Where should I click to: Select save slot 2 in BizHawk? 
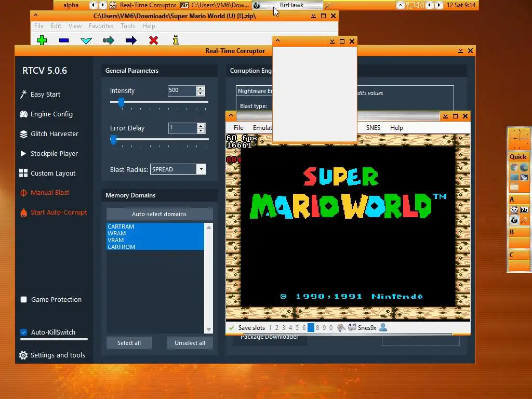tap(277, 328)
